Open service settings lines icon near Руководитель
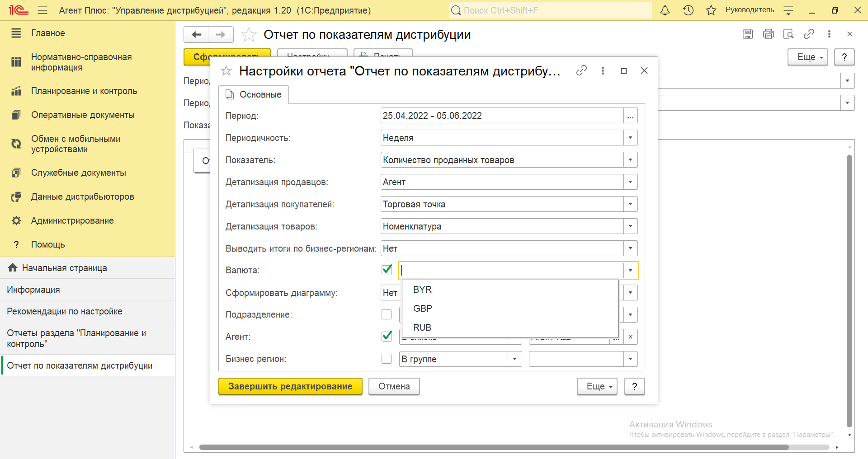Viewport: 868px width, 459px height. [788, 10]
